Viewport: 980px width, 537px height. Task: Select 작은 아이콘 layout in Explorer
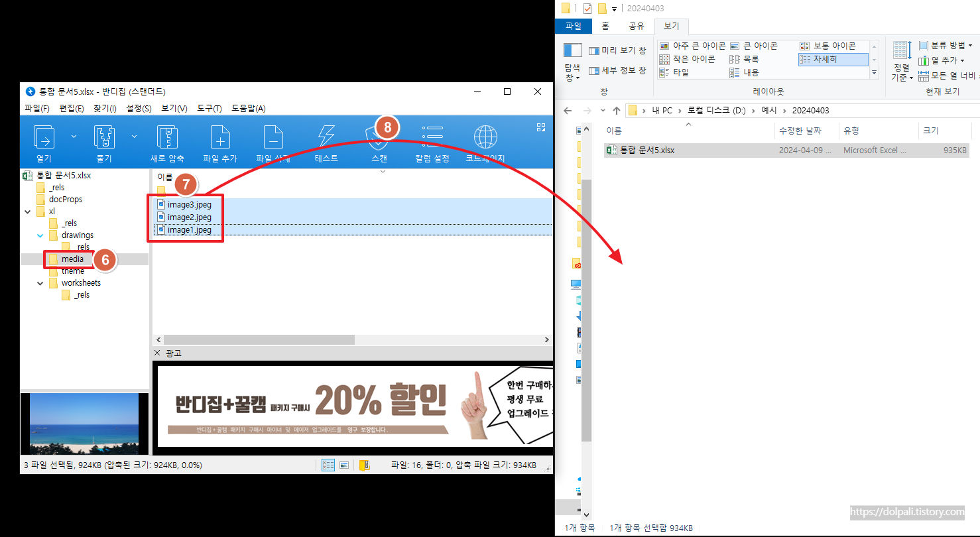687,59
